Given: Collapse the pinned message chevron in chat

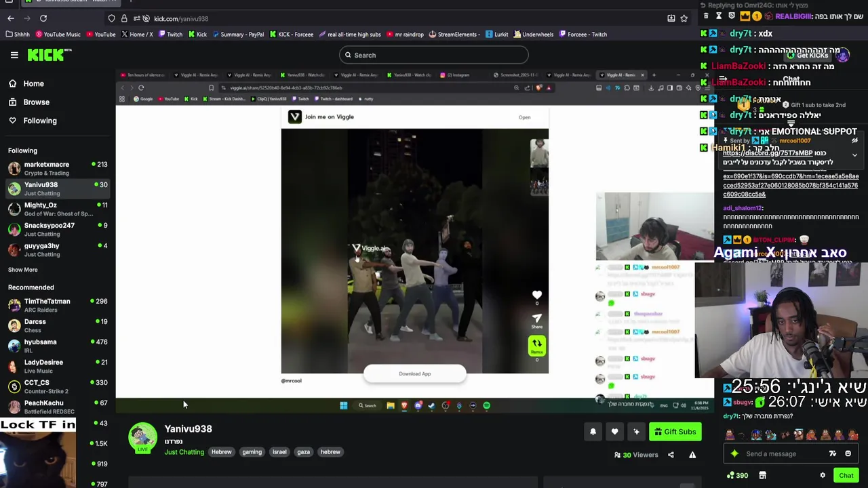Looking at the screenshot, I should coord(854,155).
